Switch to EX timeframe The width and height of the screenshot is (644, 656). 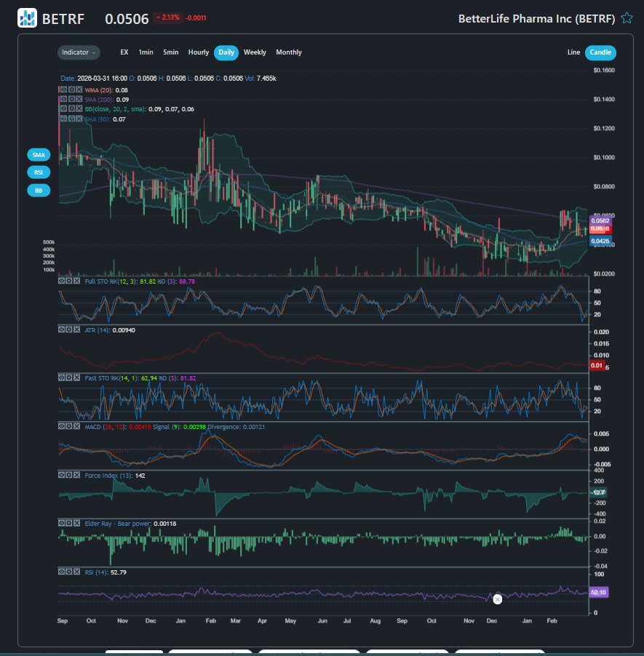click(x=124, y=52)
